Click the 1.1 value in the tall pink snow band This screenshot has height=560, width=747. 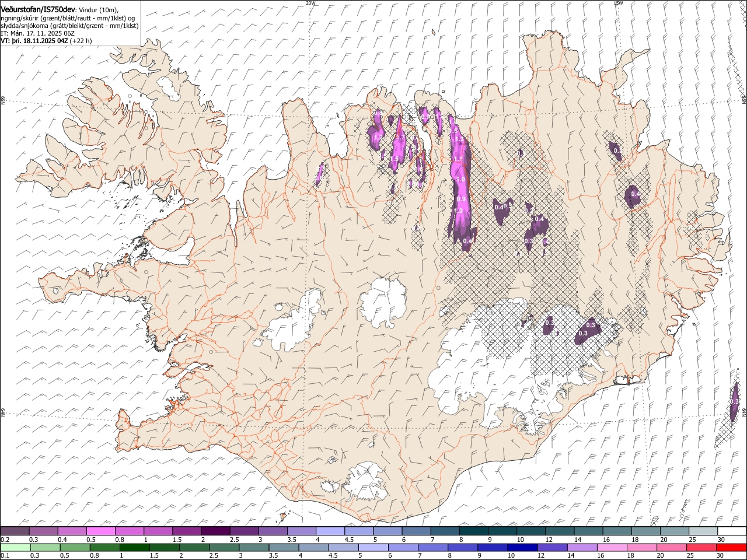tap(458, 159)
